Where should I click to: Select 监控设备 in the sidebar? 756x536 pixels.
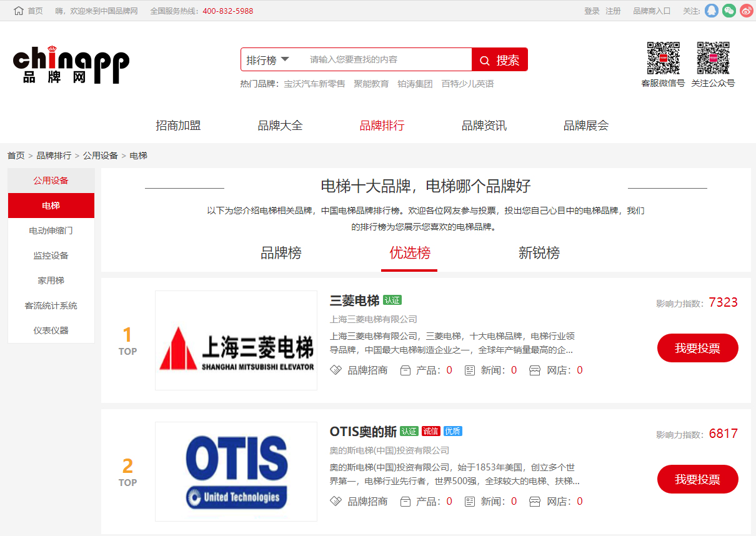tap(51, 256)
